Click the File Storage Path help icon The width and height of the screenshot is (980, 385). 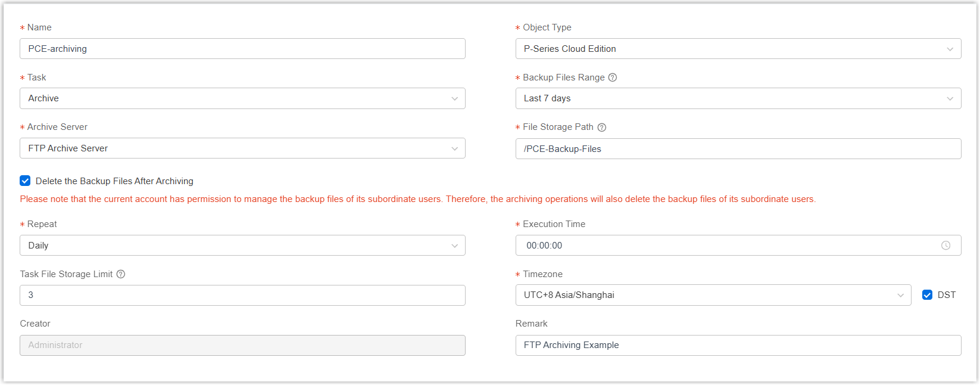pyautogui.click(x=601, y=128)
